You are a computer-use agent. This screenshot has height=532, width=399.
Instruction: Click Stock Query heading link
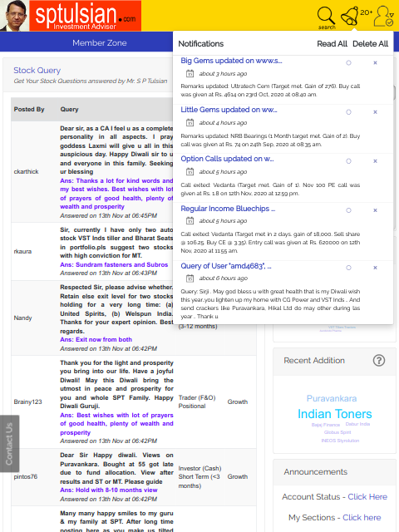[x=37, y=70]
